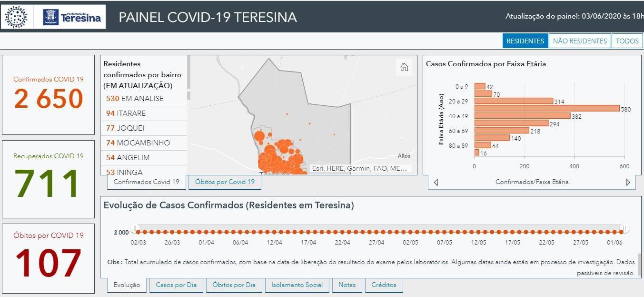
Task: Go to previous age chart arrow
Action: point(436,182)
